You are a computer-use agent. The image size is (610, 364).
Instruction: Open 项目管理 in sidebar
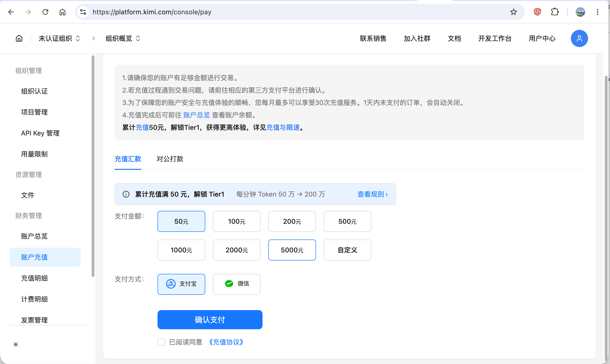45,112
